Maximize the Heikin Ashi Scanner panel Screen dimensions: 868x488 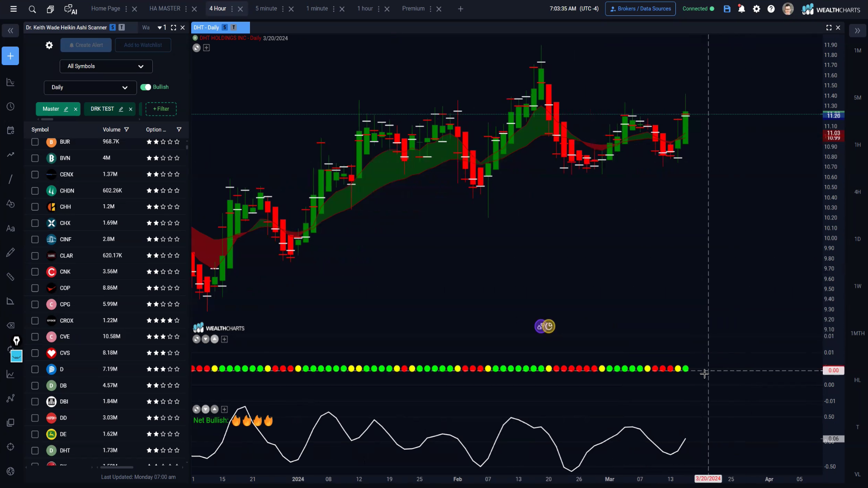click(173, 28)
